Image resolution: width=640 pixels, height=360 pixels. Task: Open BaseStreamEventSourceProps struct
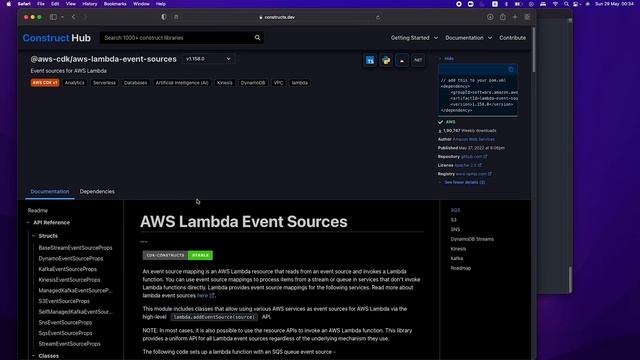click(75, 248)
